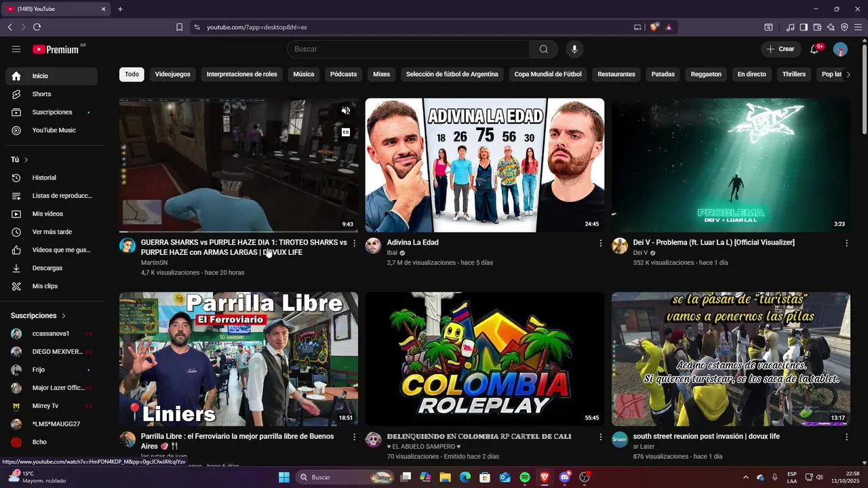Open Historial in the sidebar
This screenshot has height=488, width=868.
(52, 178)
